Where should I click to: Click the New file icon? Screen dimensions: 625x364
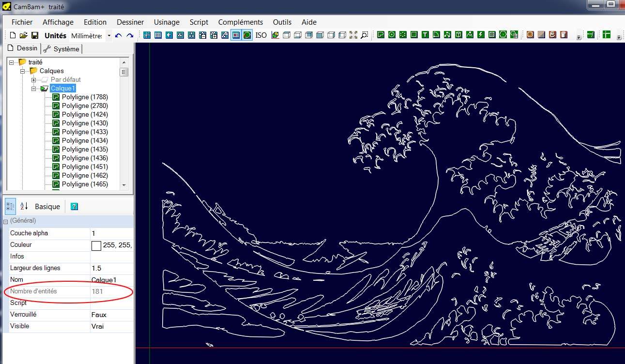tap(13, 35)
